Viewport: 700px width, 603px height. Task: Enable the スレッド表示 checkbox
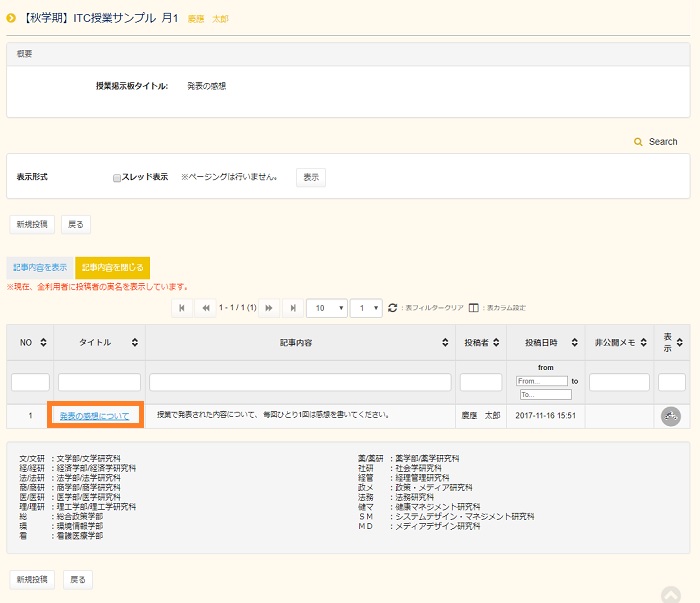[x=117, y=177]
